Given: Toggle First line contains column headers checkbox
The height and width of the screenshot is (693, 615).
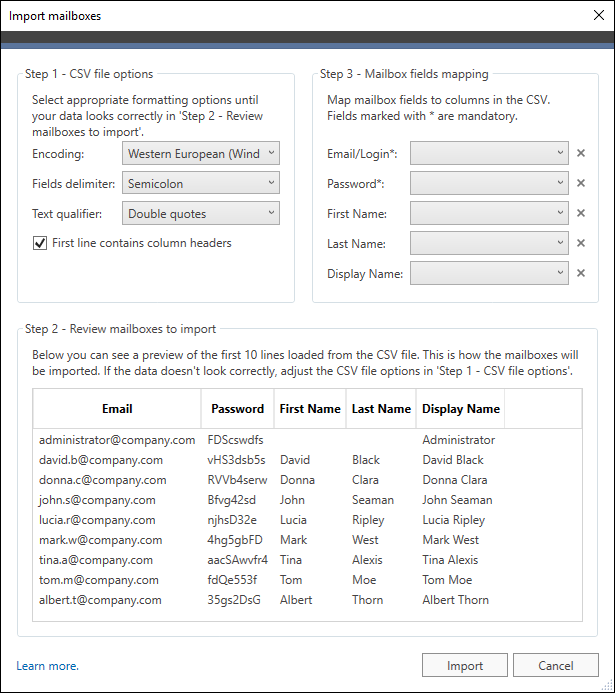Looking at the screenshot, I should click(x=40, y=243).
